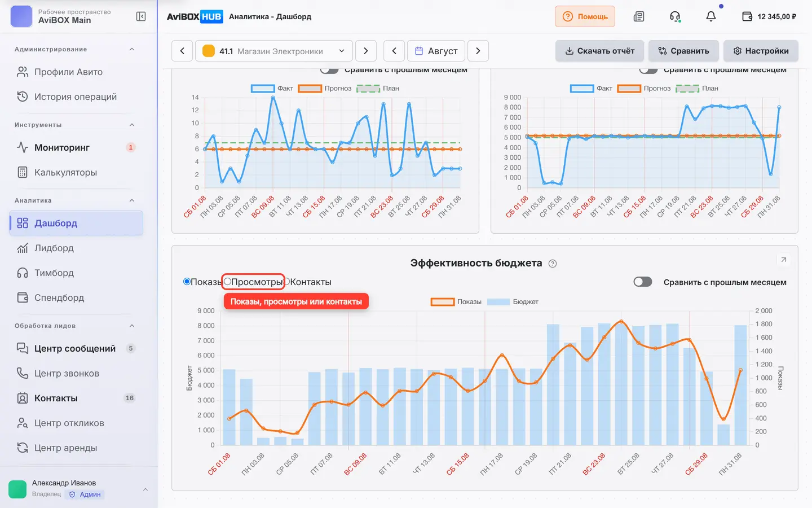Go to next month after Август
The width and height of the screenshot is (812, 508).
click(478, 51)
